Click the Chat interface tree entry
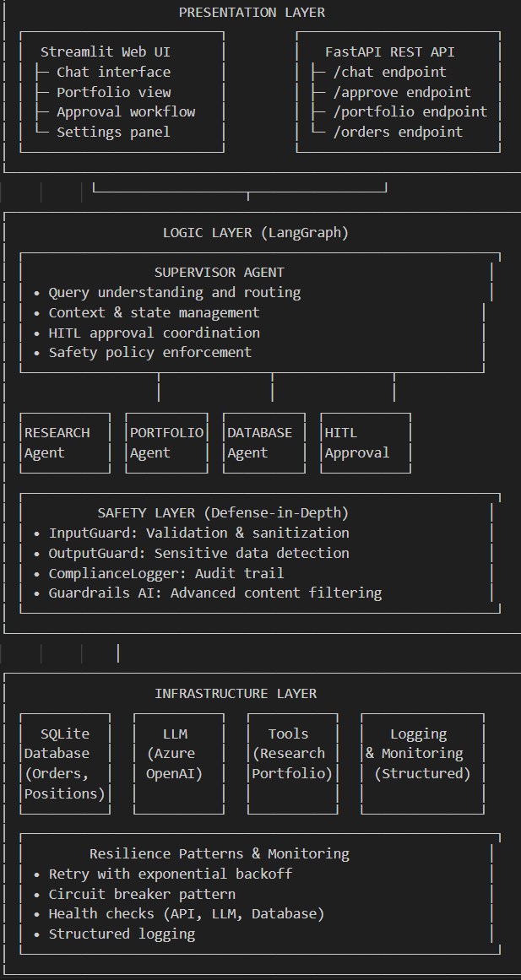This screenshot has height=980, width=521. pos(113,72)
